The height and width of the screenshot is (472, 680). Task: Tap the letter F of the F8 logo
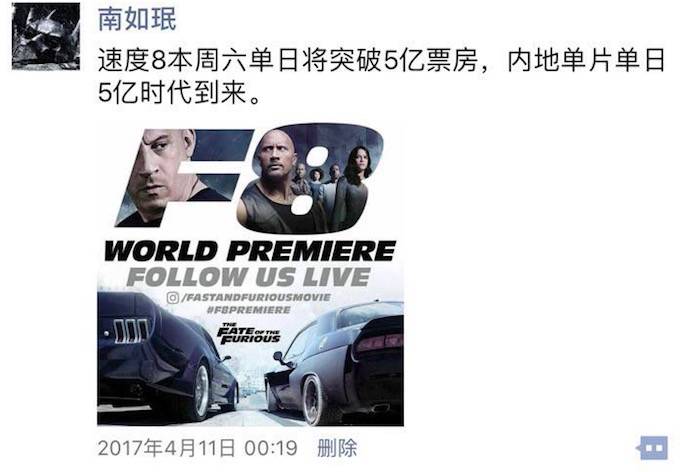click(x=182, y=178)
